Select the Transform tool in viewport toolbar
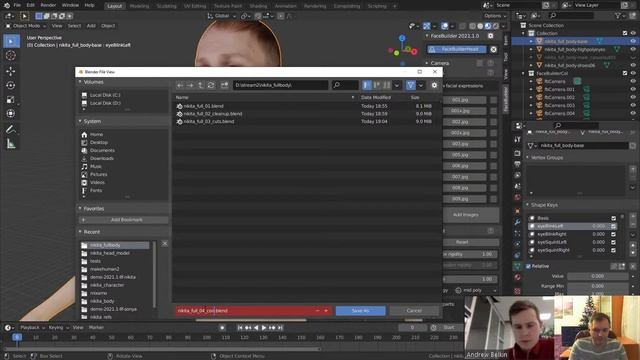640x360 pixels. pyautogui.click(x=11, y=113)
